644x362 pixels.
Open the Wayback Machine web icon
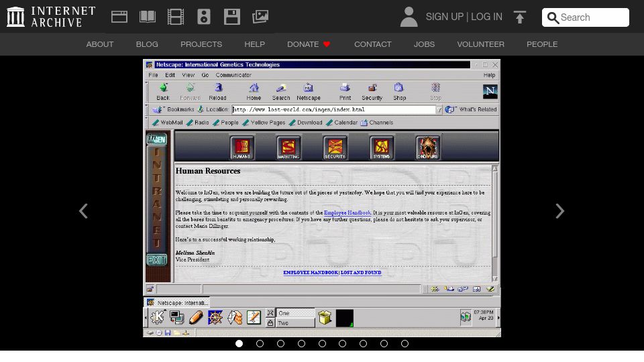pyautogui.click(x=119, y=17)
